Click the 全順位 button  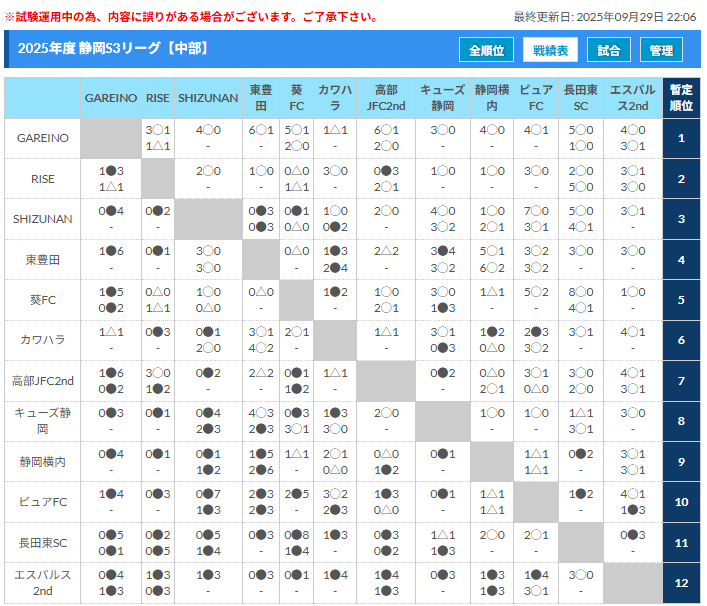pos(487,50)
